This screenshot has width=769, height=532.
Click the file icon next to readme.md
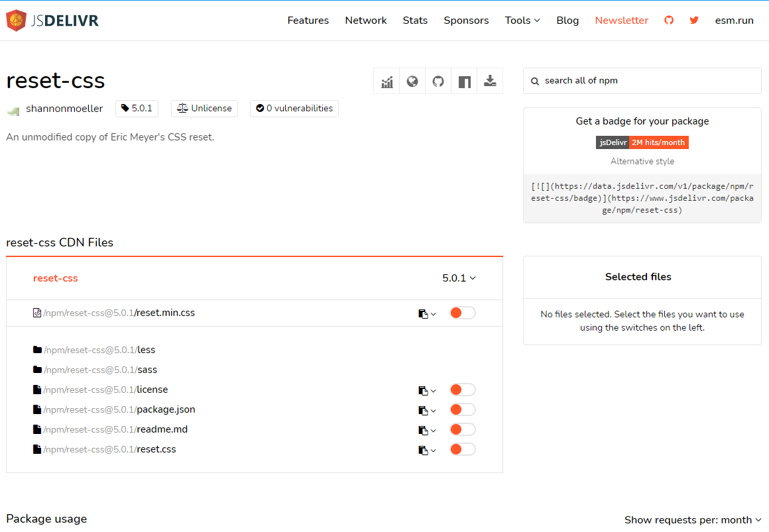click(36, 429)
